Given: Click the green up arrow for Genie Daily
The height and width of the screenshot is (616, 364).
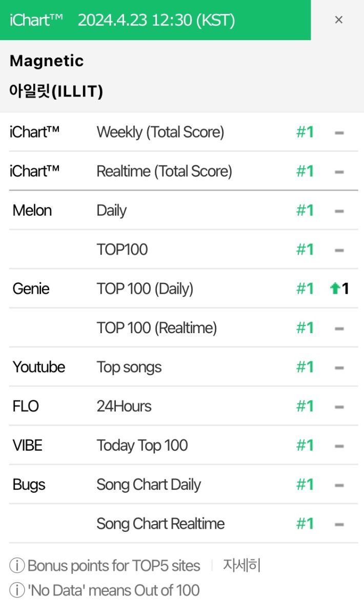Looking at the screenshot, I should click(335, 289).
